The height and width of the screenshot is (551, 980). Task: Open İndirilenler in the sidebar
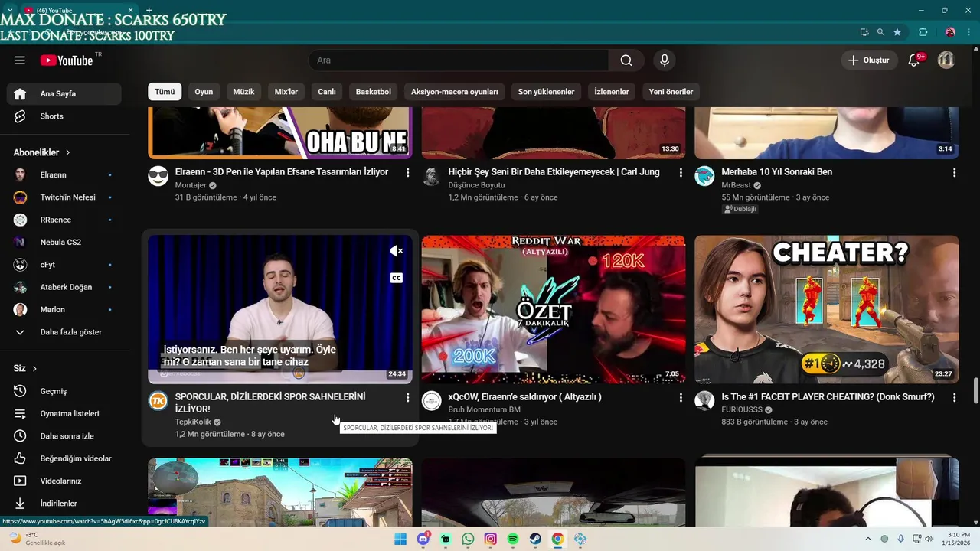point(64,504)
